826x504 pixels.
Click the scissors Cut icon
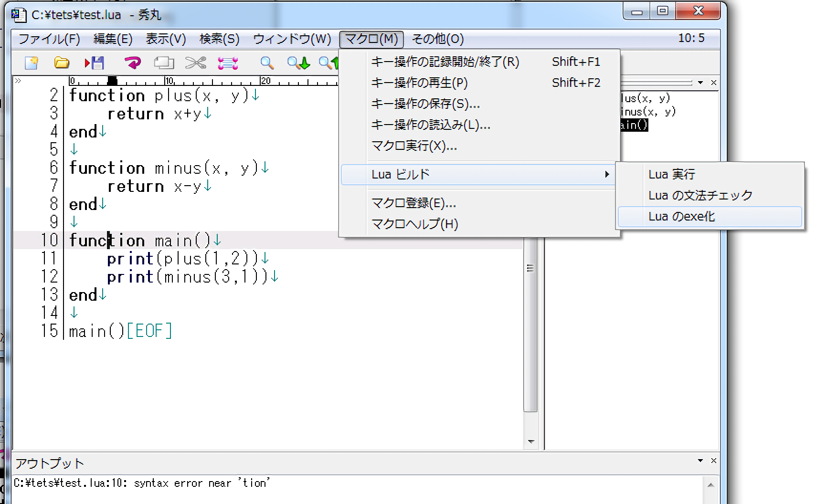pyautogui.click(x=196, y=63)
